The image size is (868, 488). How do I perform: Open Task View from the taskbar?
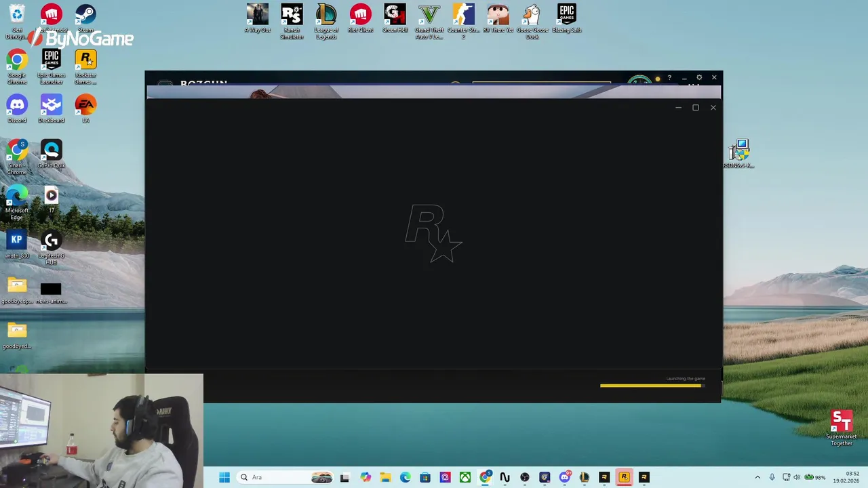[x=344, y=477]
